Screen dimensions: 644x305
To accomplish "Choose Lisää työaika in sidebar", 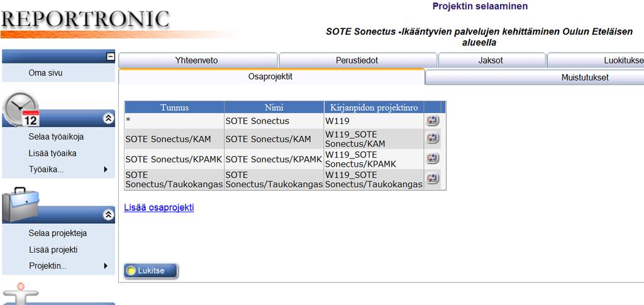I will pos(53,153).
